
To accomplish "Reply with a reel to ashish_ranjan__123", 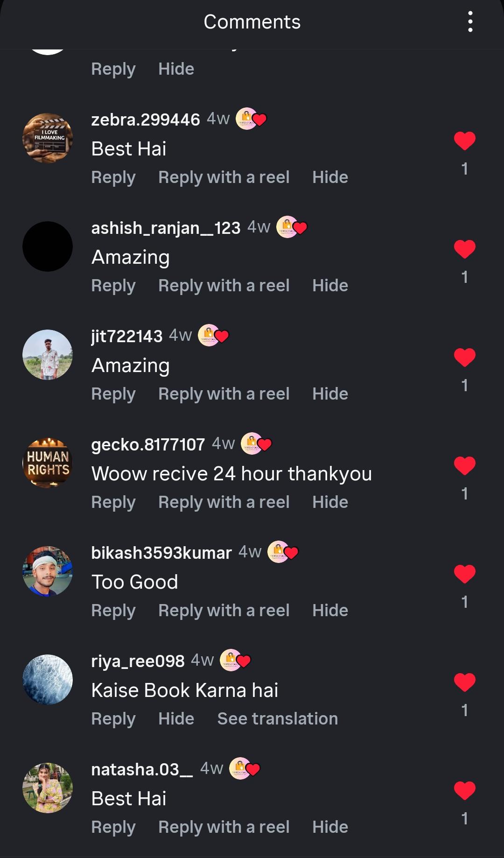I will click(x=224, y=286).
